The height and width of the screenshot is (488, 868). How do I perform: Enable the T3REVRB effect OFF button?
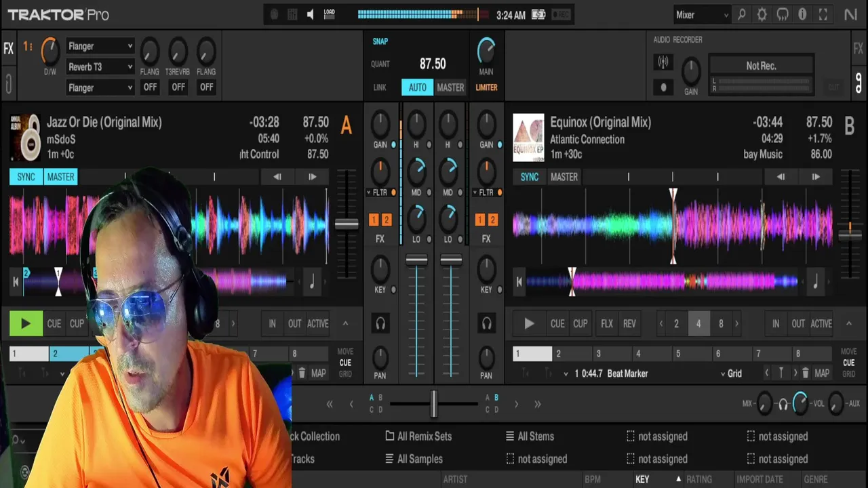pos(178,87)
